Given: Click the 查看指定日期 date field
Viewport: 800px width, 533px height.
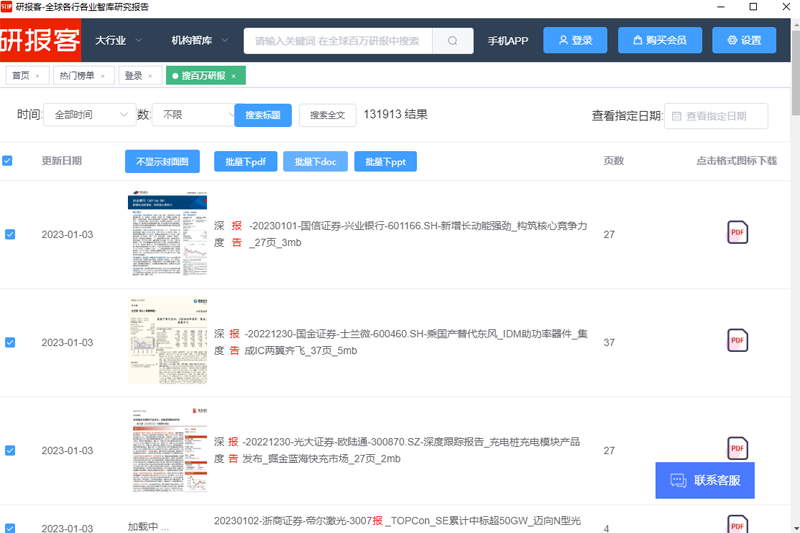Looking at the screenshot, I should (x=715, y=116).
